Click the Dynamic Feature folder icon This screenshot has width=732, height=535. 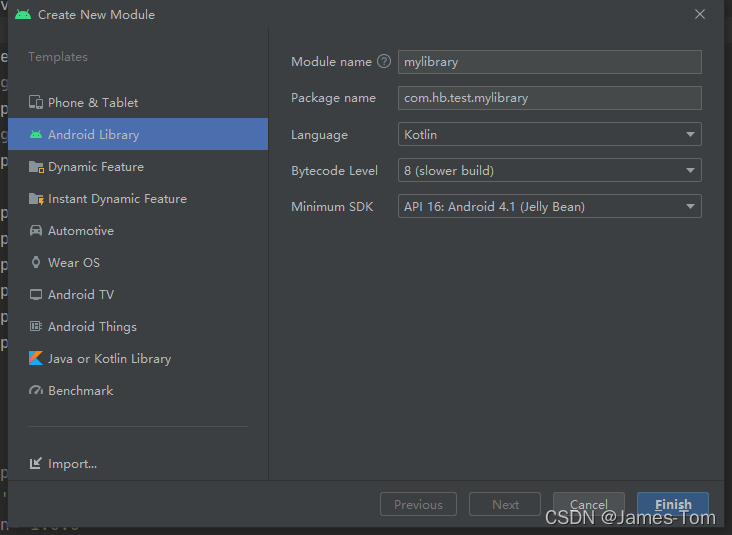(x=36, y=167)
